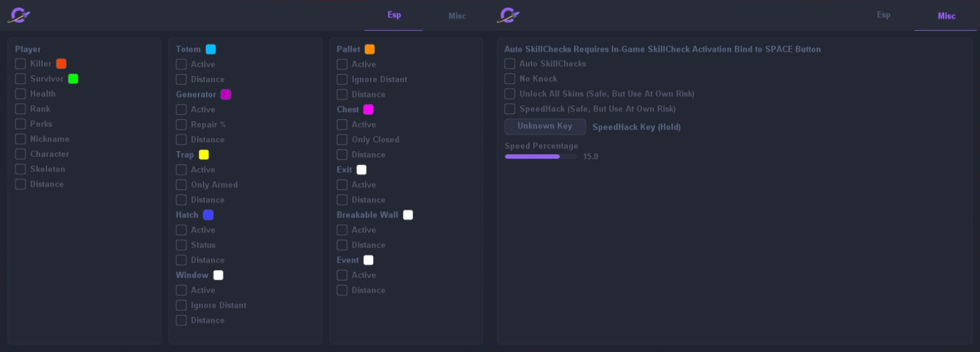
Task: Switch to Esp tab in the right window
Action: click(883, 15)
